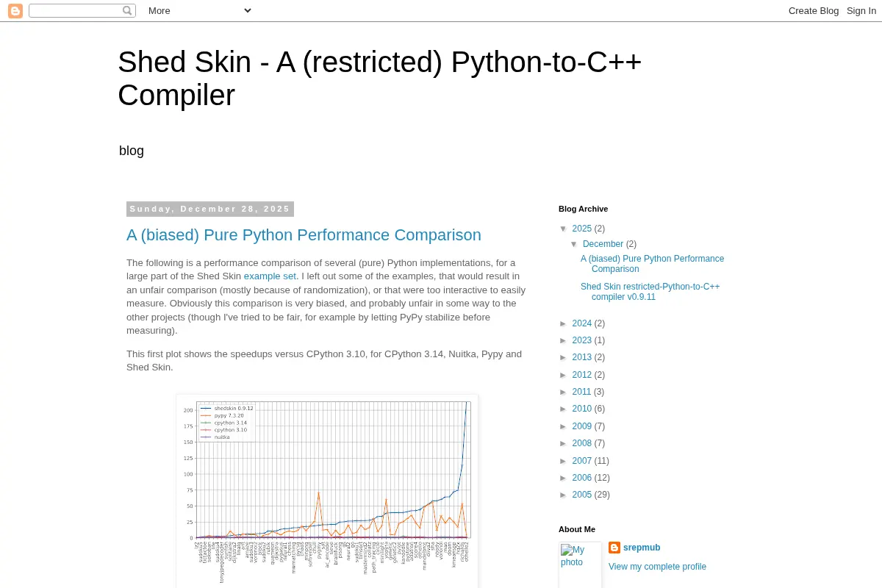Screen dimensions: 882x588
Task: Expand the 2006 archive arrow
Action: 564,478
